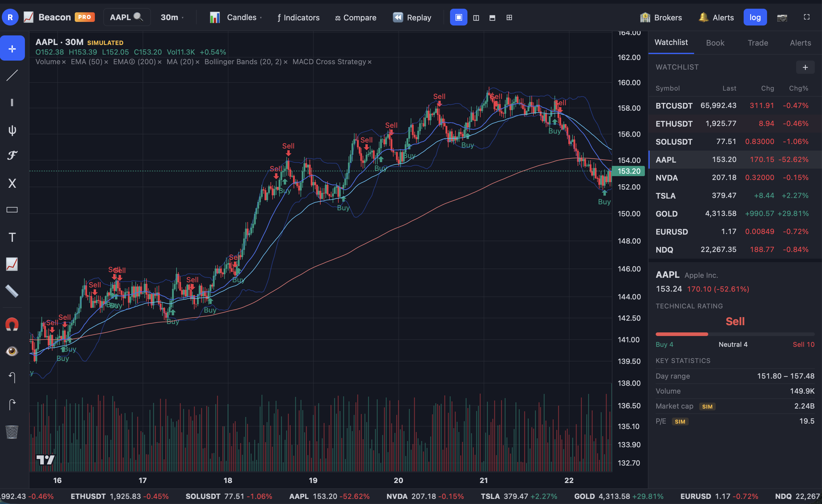Open the Compare symbols dialog
Viewport: 822px width, 504px height.
356,17
